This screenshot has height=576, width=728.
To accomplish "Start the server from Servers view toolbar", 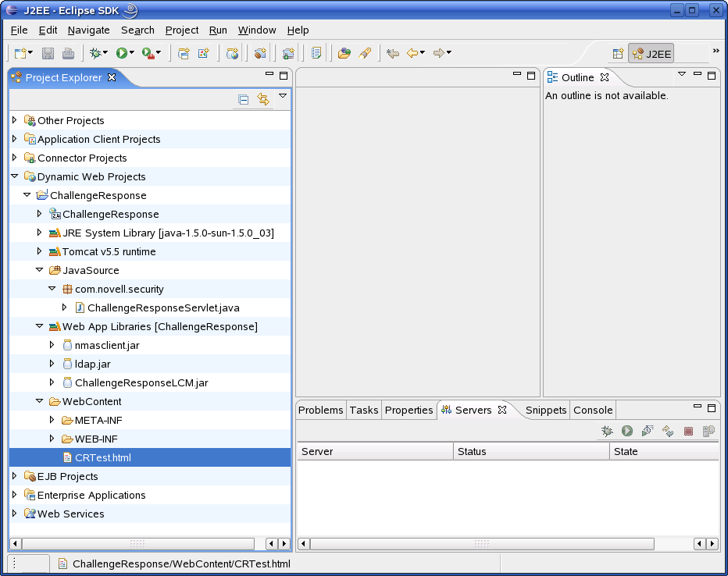I will tap(627, 430).
